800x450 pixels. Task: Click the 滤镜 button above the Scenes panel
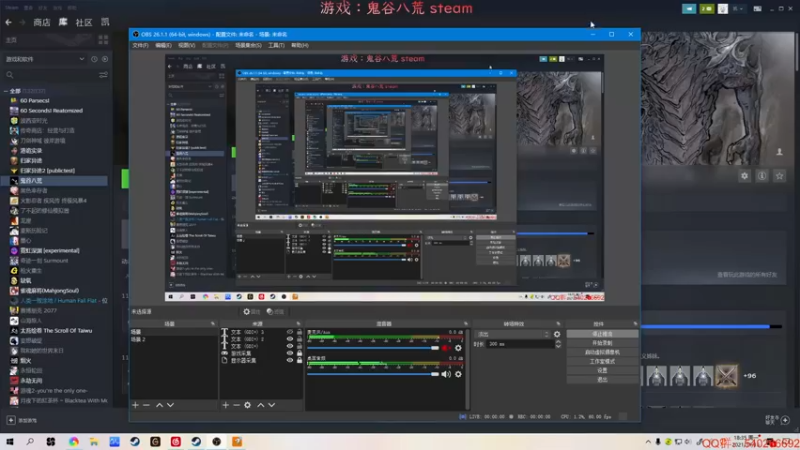pyautogui.click(x=276, y=312)
